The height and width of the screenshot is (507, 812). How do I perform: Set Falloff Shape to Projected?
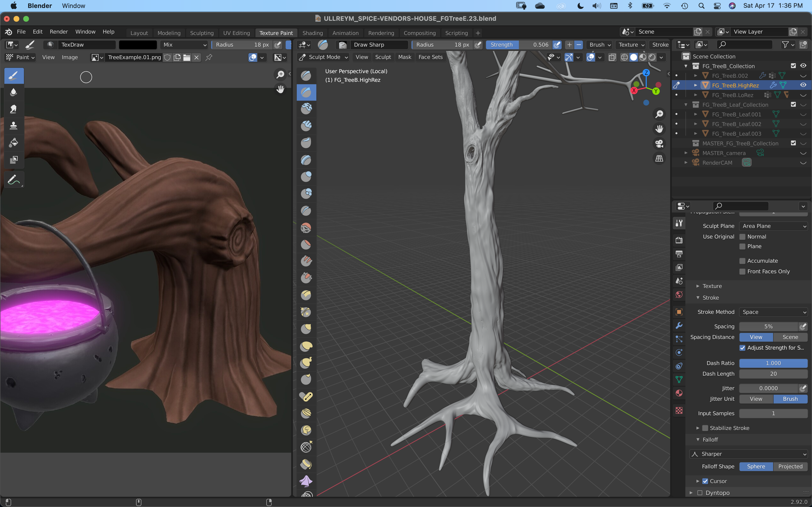pos(790,466)
